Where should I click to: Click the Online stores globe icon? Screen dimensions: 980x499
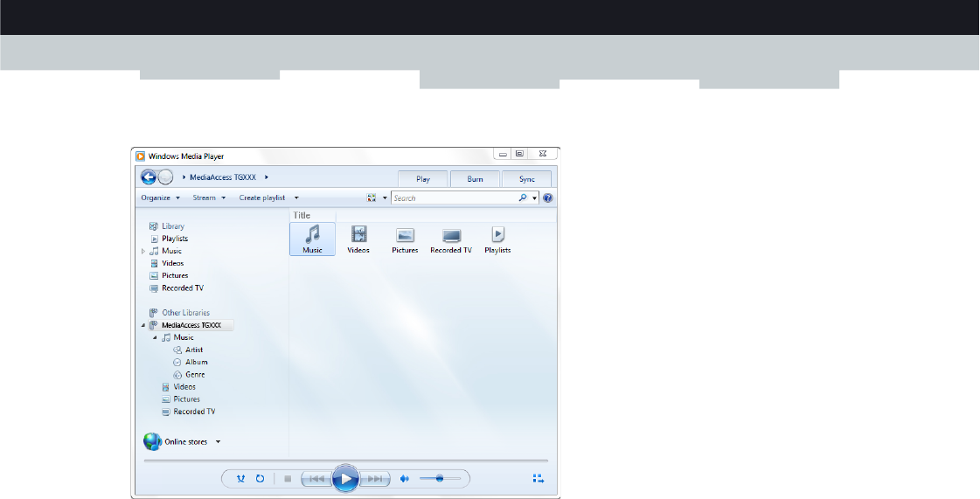point(152,441)
